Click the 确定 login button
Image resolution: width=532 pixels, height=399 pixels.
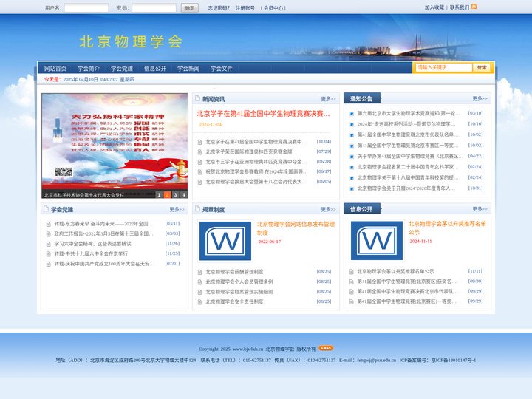pyautogui.click(x=190, y=8)
